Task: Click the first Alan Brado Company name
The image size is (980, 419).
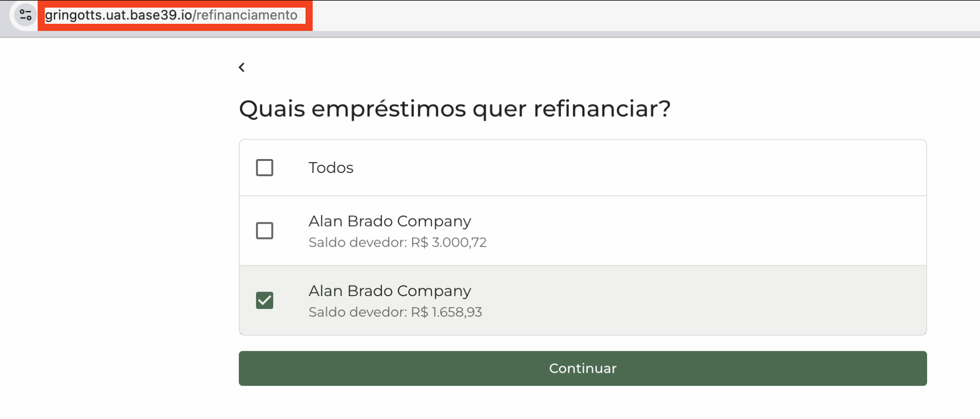Action: [389, 221]
